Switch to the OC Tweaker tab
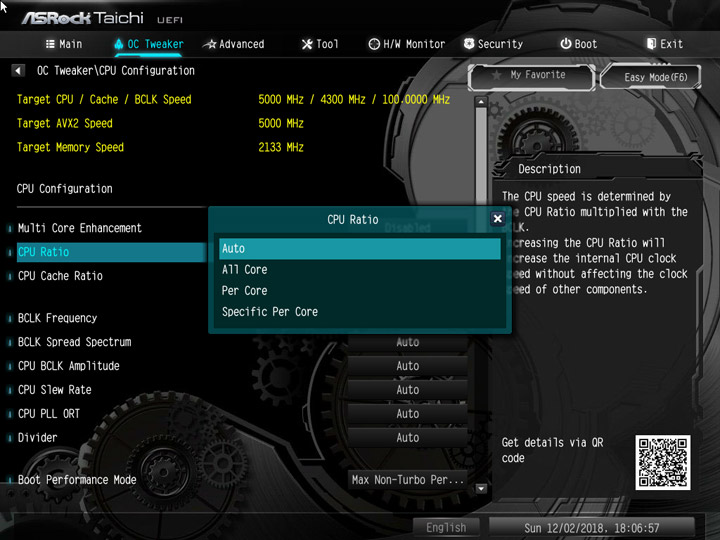 (149, 44)
